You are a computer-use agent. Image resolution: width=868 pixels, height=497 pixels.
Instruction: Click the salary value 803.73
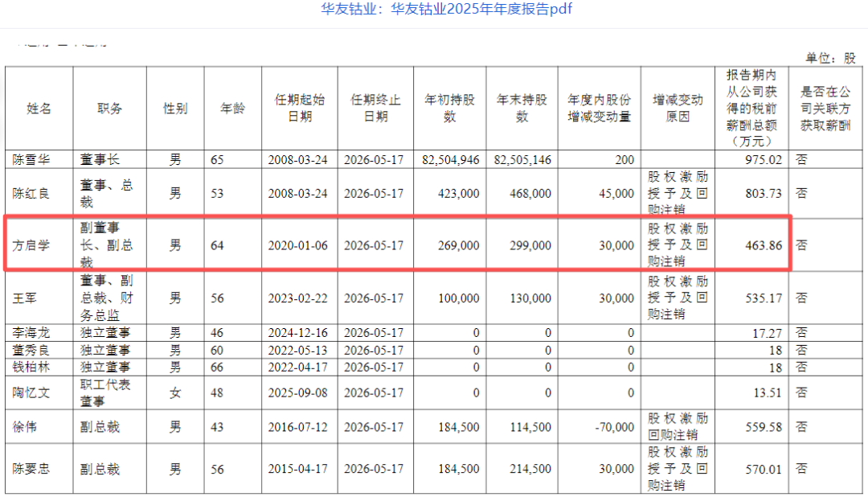[x=764, y=193]
